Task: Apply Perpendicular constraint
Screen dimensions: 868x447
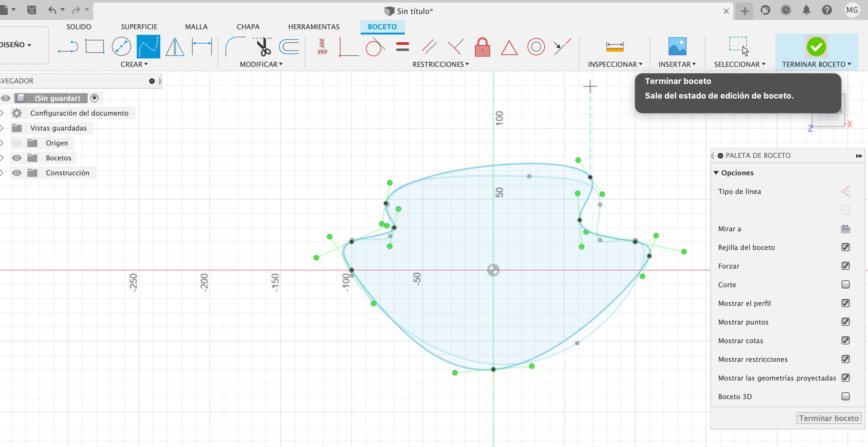Action: point(455,47)
